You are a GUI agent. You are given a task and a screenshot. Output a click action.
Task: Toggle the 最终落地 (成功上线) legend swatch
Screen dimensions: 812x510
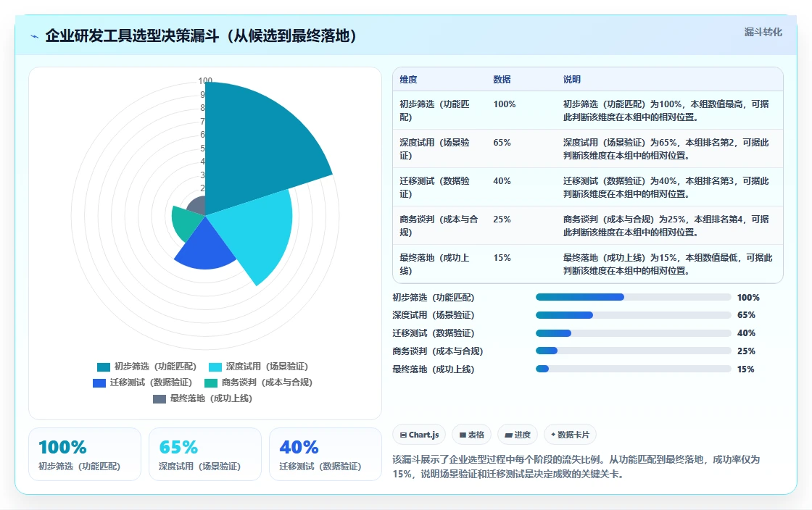coord(159,398)
